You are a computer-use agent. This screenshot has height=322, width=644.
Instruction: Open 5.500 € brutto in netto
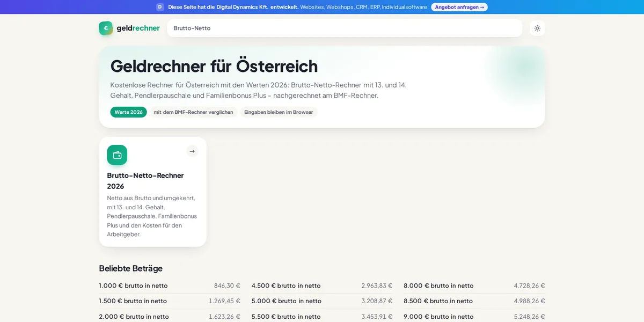286,317
